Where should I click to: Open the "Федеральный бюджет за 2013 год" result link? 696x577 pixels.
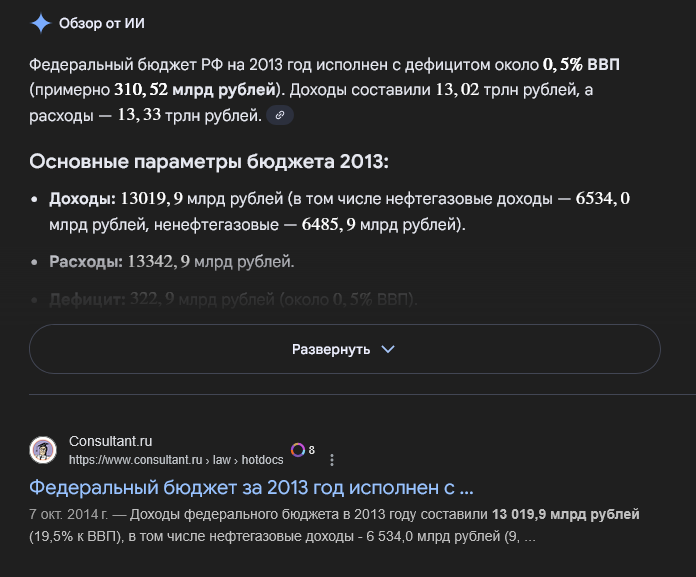(x=251, y=488)
